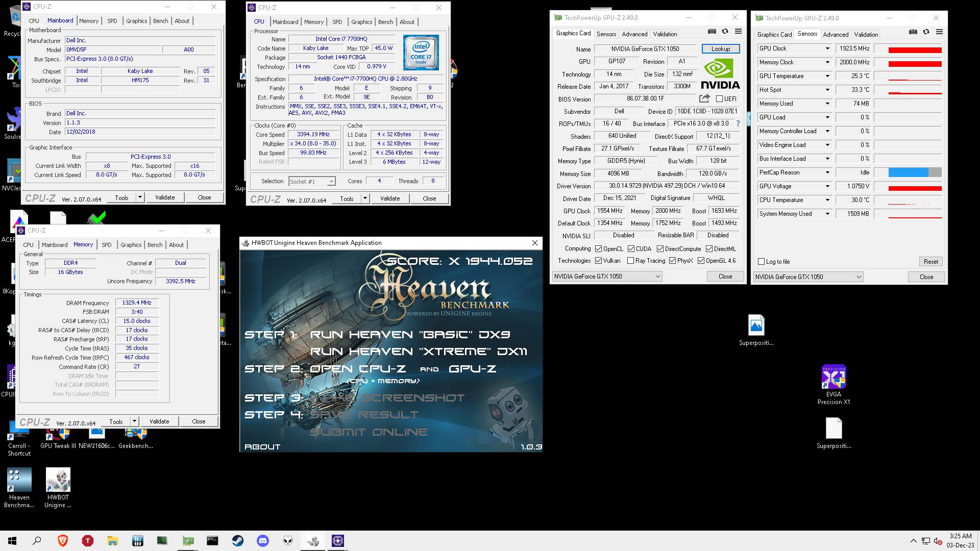Click the taskbar search magnifier
The image size is (980, 551).
point(37,541)
